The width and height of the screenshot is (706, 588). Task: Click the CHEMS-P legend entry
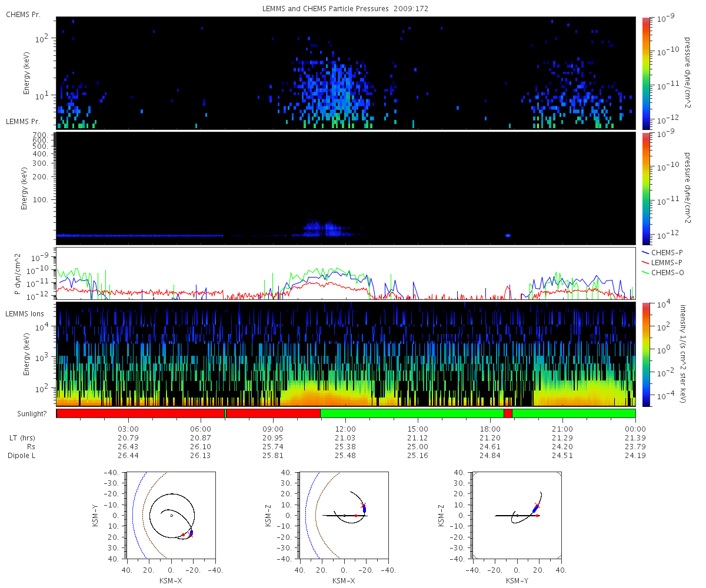point(667,252)
